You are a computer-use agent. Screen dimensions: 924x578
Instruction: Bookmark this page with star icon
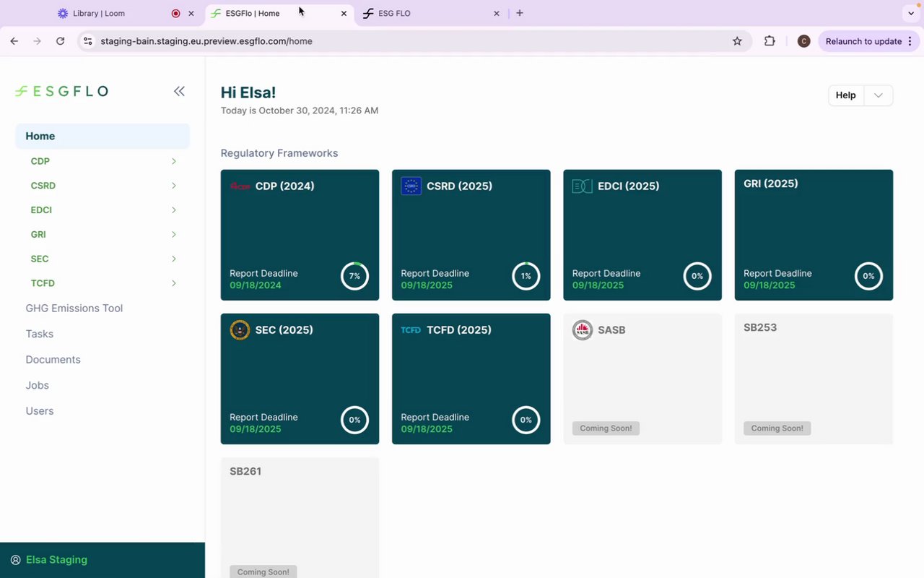(x=737, y=41)
